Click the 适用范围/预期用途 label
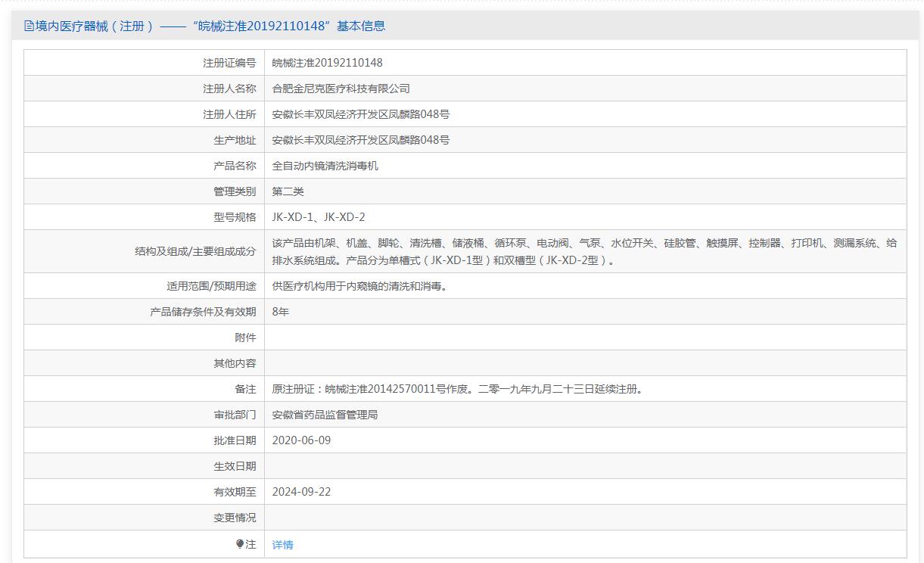This screenshot has height=563, width=924. tap(211, 286)
